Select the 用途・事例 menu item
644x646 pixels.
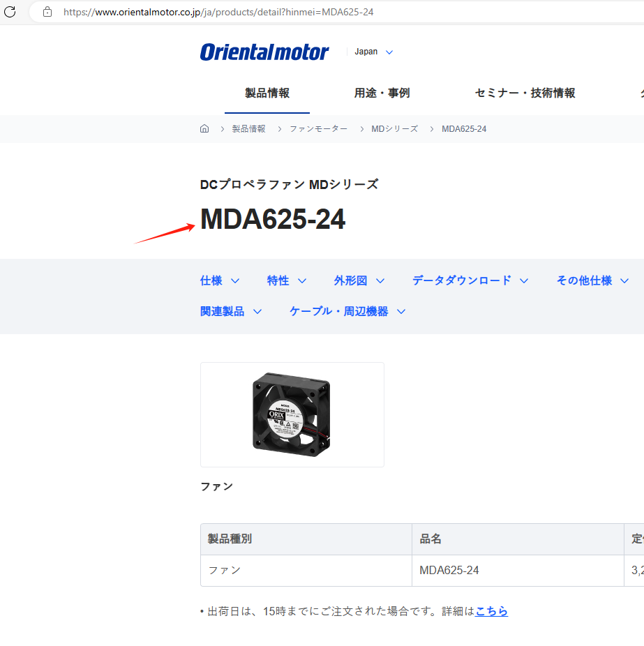point(381,93)
